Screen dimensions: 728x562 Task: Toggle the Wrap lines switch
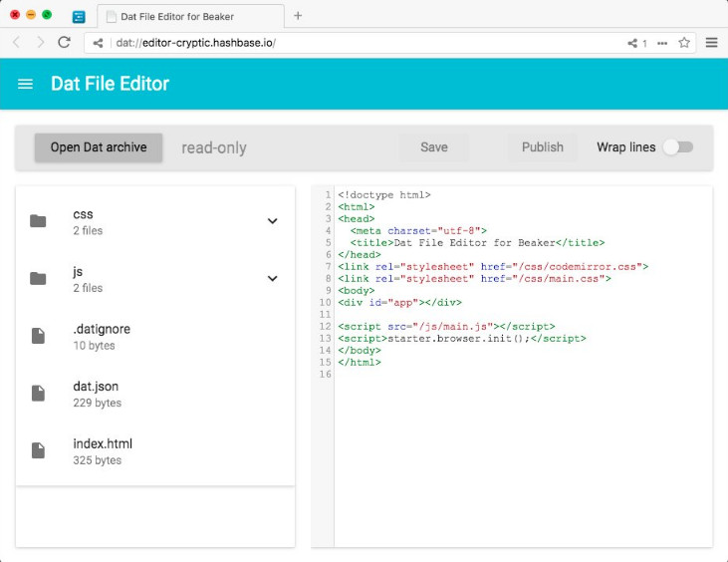click(x=678, y=147)
